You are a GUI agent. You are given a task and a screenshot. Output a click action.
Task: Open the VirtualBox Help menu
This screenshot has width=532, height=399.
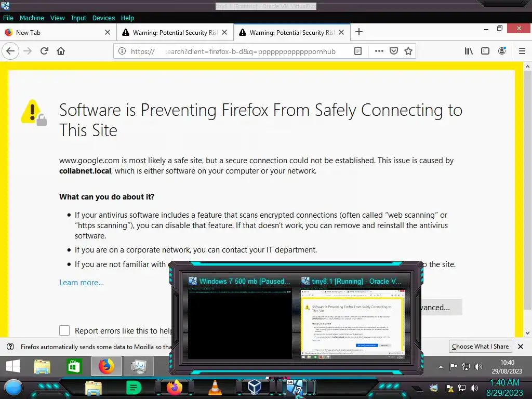[127, 18]
